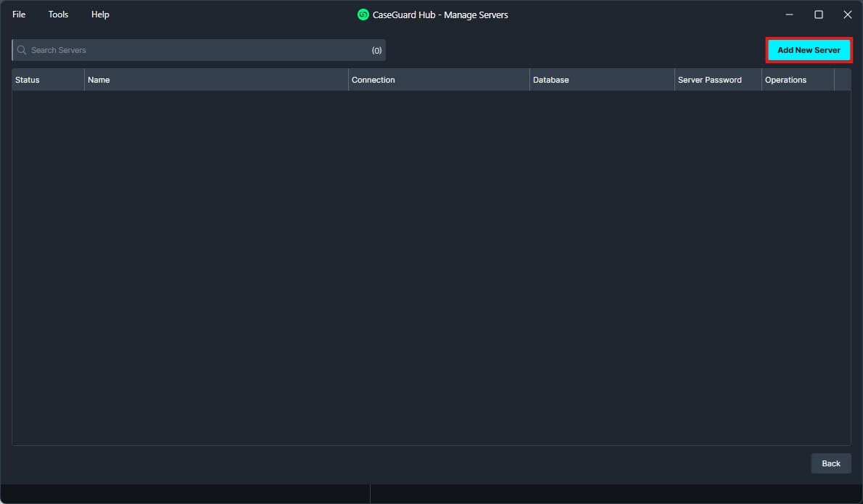Click the Server Password column header
863x504 pixels.
click(718, 80)
